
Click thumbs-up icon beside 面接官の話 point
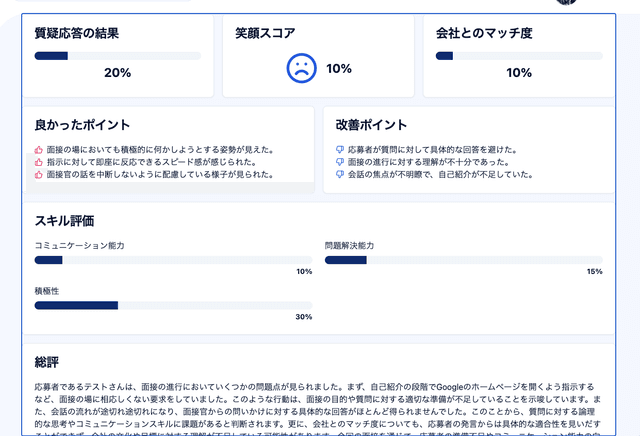click(x=39, y=175)
